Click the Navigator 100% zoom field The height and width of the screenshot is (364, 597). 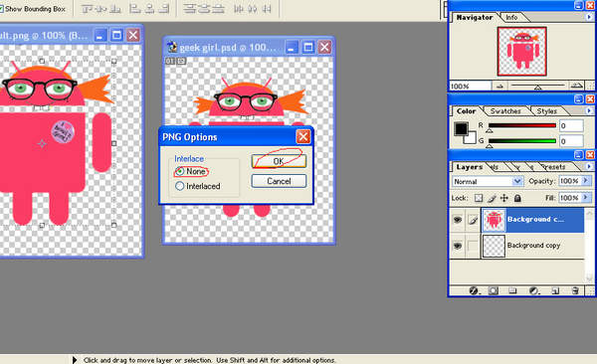pyautogui.click(x=471, y=87)
